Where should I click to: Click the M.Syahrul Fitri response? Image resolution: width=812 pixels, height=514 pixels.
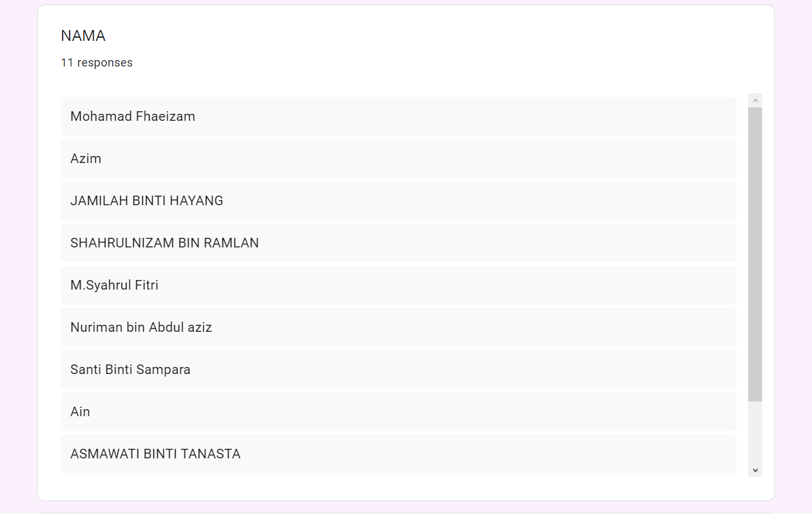[x=114, y=285]
